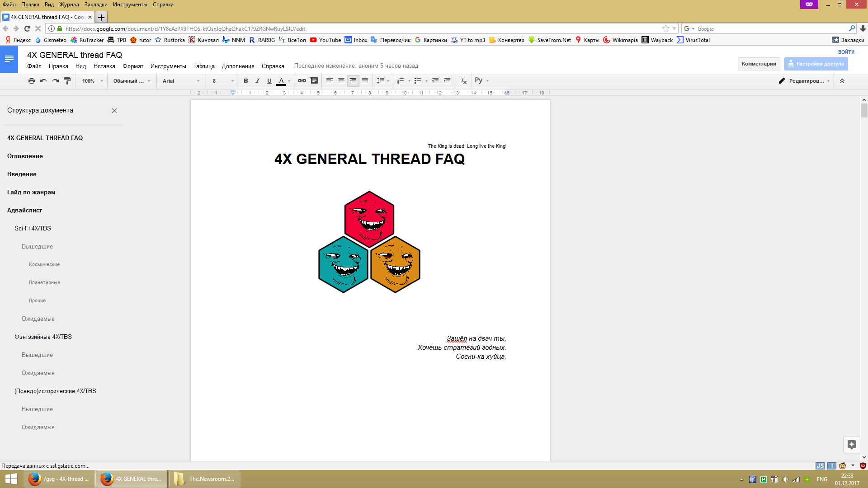Close the document outline panel
Screen dimensions: 868x488
click(x=114, y=111)
